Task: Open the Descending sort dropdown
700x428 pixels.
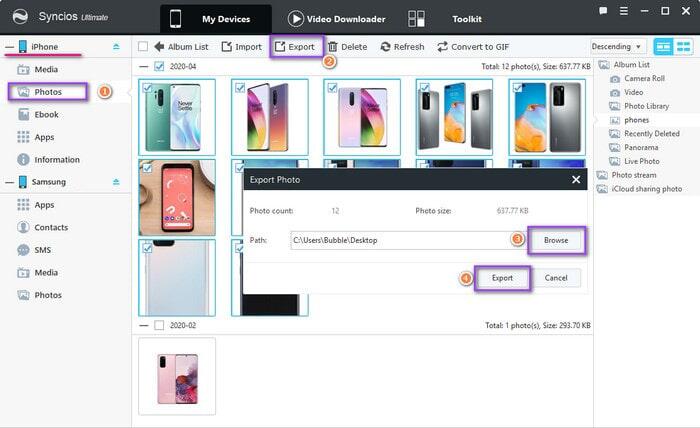Action: pos(617,46)
